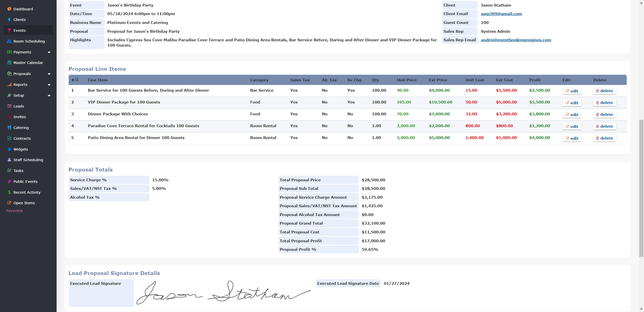Click the Contracts document icon

pos(9,139)
